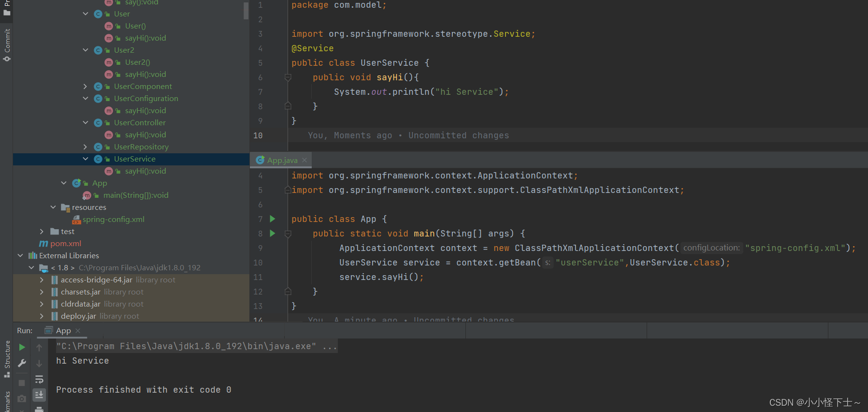Toggle soft-wrap in Run console
868x412 pixels.
39,379
